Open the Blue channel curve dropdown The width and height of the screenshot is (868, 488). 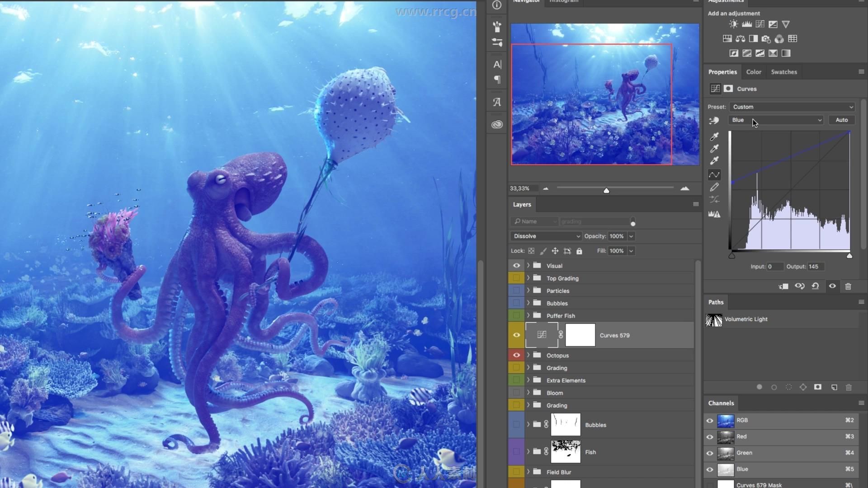click(x=775, y=120)
